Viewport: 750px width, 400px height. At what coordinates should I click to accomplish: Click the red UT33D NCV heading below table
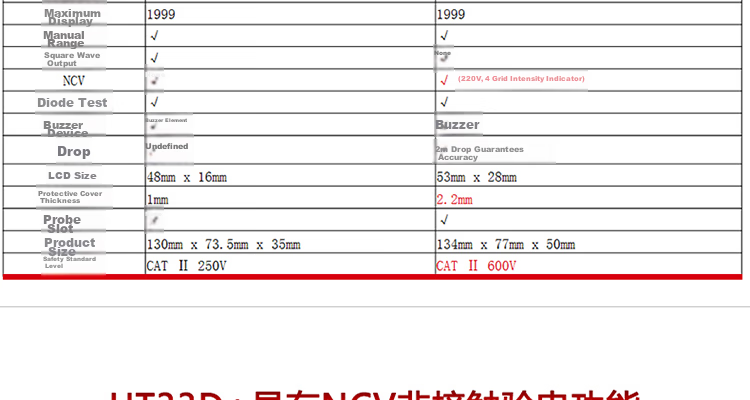point(375,395)
